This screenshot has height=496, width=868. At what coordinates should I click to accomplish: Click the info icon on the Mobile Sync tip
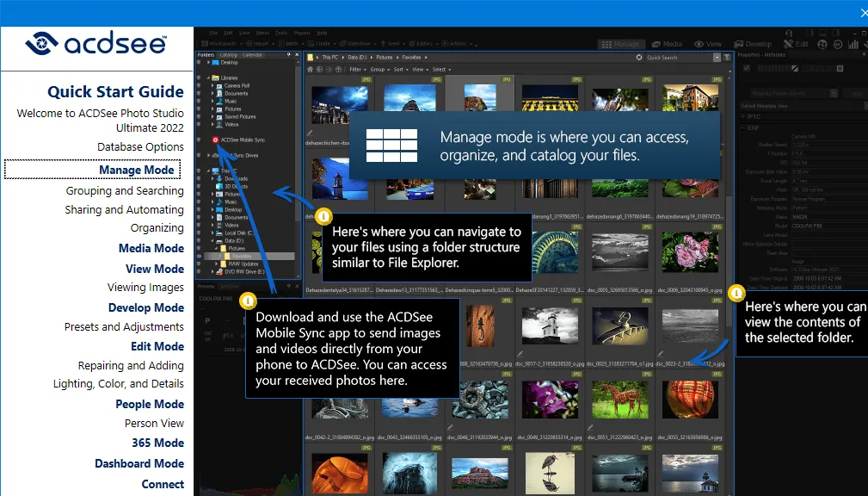click(248, 301)
